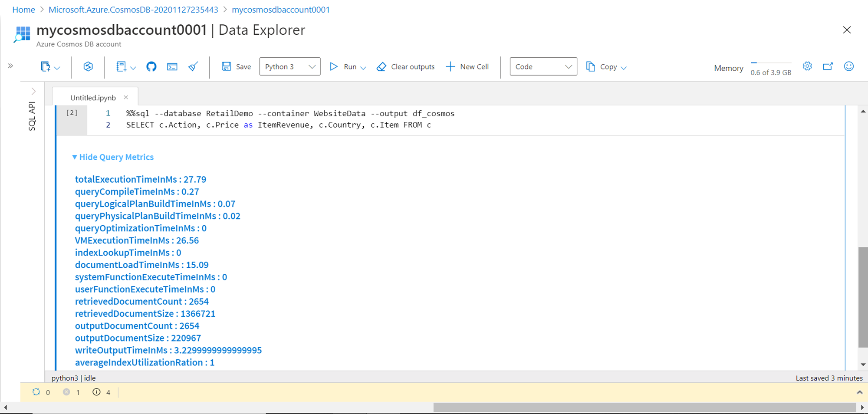Select the retrievedDocumentCount metric line
The width and height of the screenshot is (868, 414).
(142, 301)
